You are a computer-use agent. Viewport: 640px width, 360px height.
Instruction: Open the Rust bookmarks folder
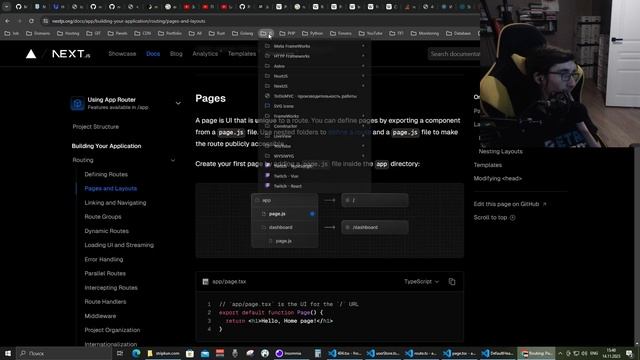pyautogui.click(x=217, y=33)
